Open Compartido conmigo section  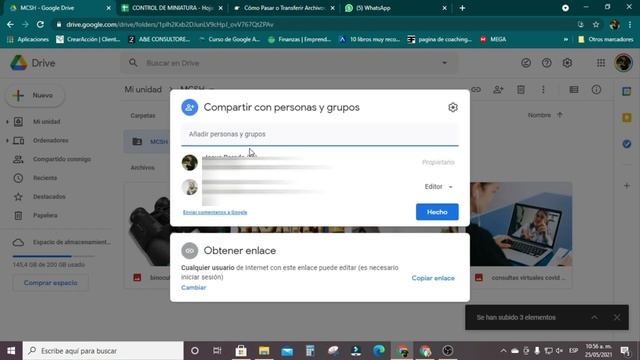(x=62, y=159)
